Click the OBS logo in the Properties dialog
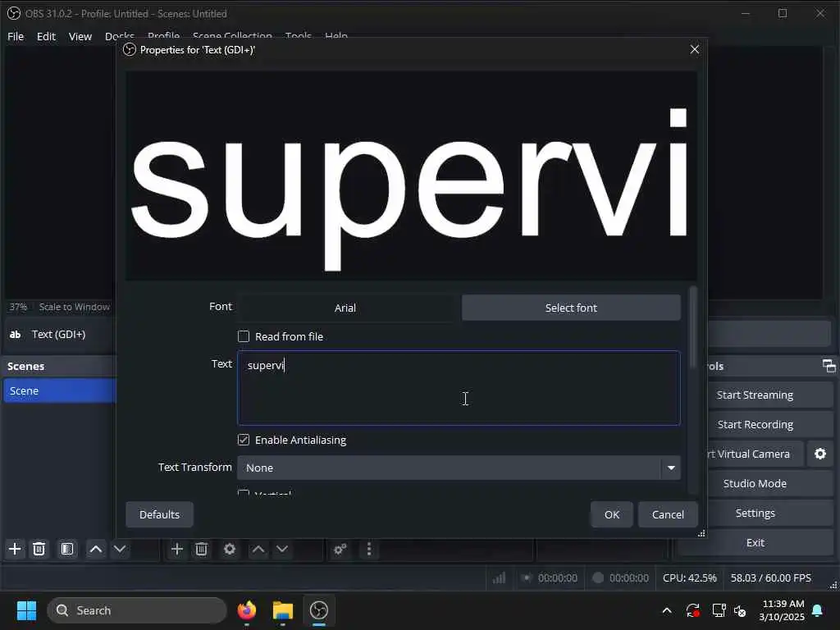Screen dimensions: 840x630 pos(129,50)
